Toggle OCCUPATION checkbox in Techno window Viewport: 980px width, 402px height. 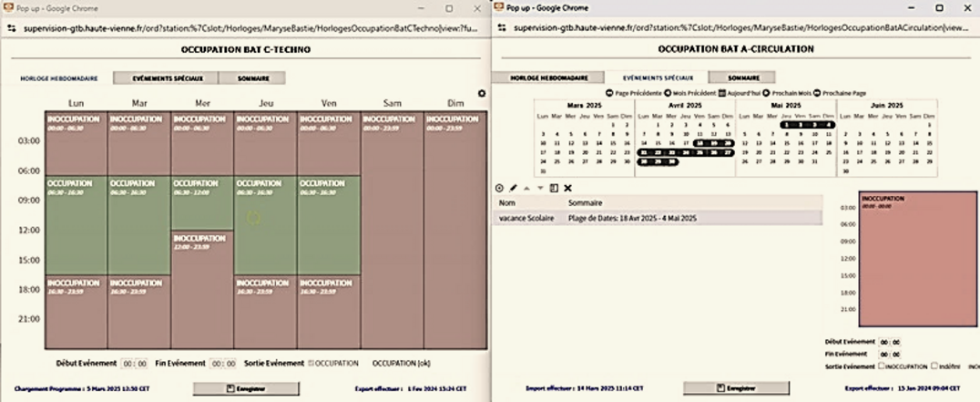[x=311, y=363]
